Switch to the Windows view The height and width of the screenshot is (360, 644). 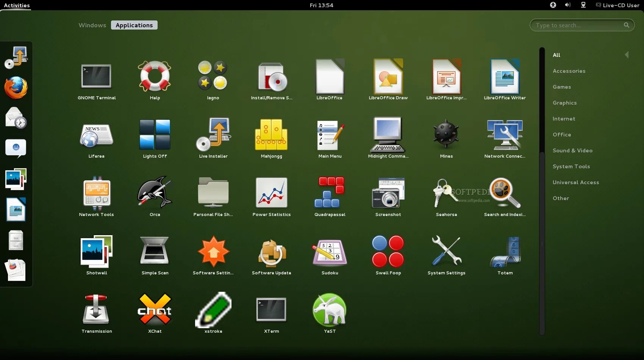tap(92, 25)
